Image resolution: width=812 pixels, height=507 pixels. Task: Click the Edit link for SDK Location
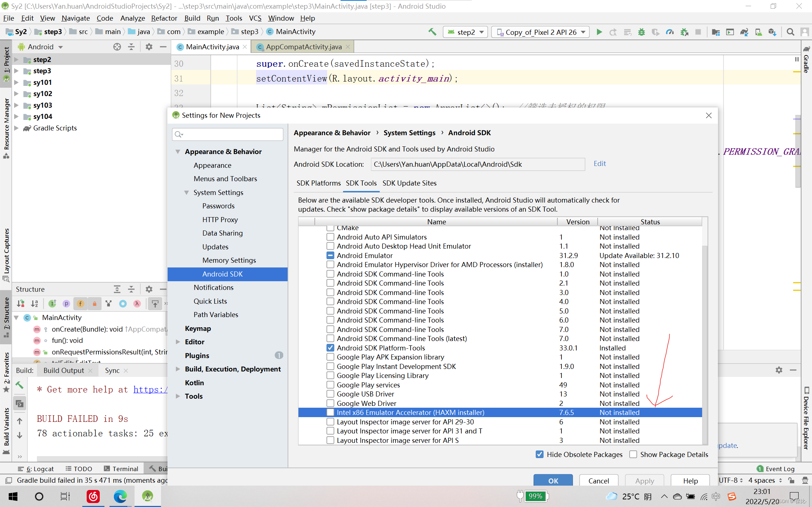click(x=599, y=163)
